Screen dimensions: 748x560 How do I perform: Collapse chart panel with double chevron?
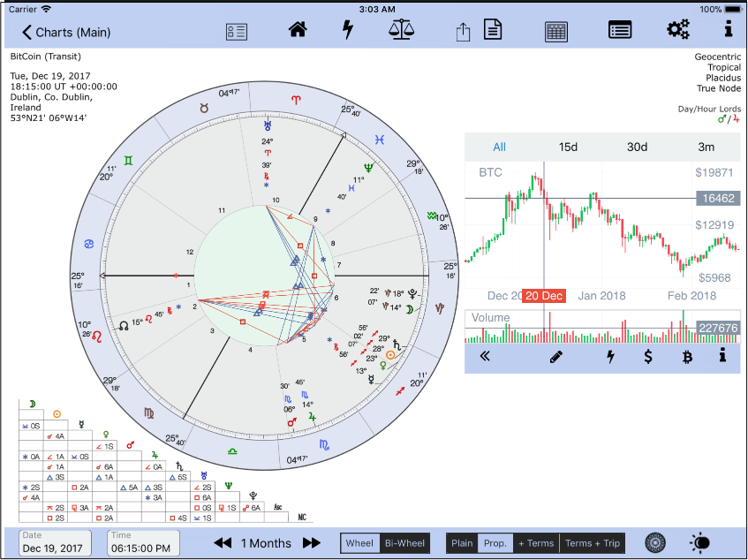coord(484,357)
